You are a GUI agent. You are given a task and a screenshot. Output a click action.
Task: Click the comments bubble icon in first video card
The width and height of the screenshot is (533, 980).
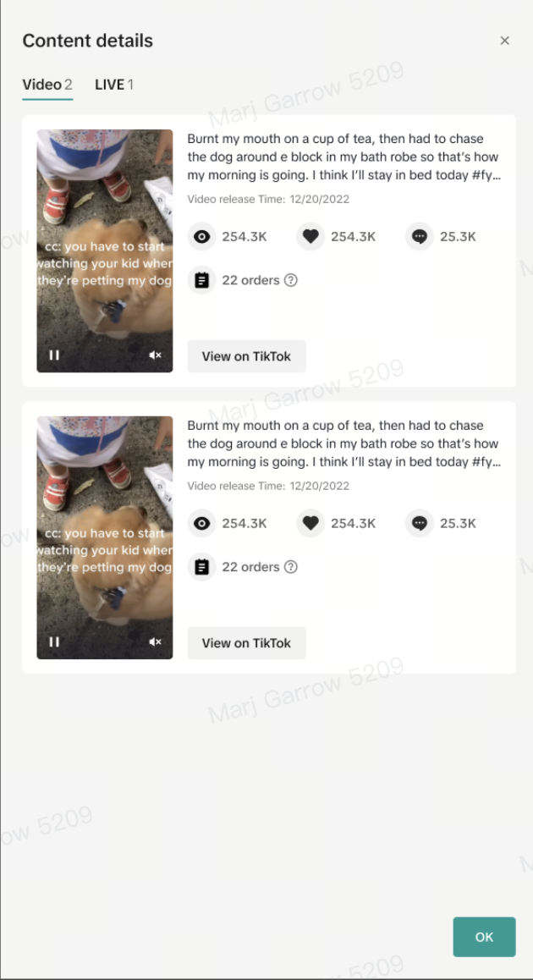(x=420, y=237)
